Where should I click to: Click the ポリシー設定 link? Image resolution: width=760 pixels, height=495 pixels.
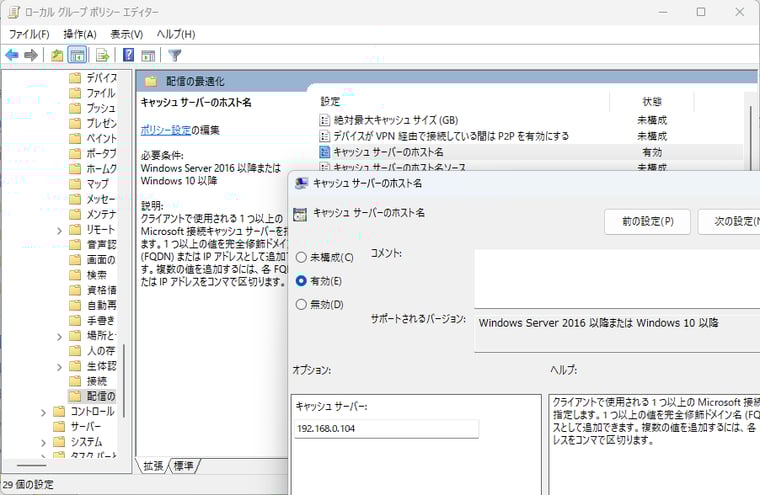coord(166,130)
